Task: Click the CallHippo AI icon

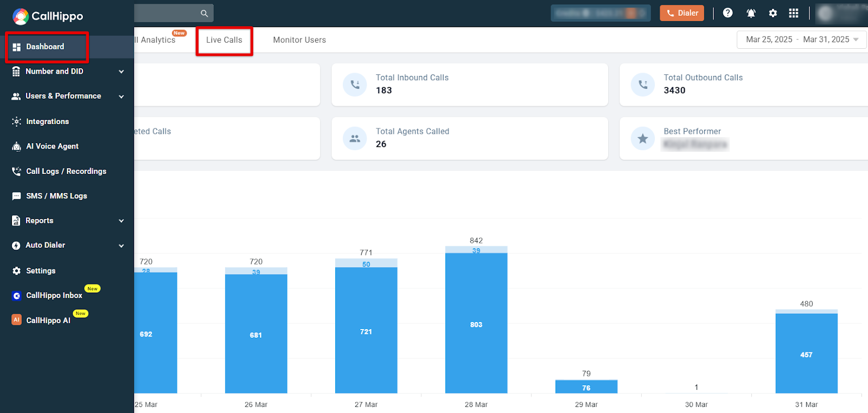Action: click(x=16, y=320)
